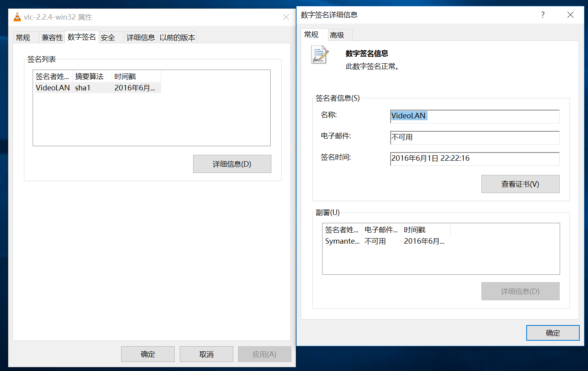Click 确定 in the properties window
Image resolution: width=588 pixels, height=371 pixels.
[148, 354]
